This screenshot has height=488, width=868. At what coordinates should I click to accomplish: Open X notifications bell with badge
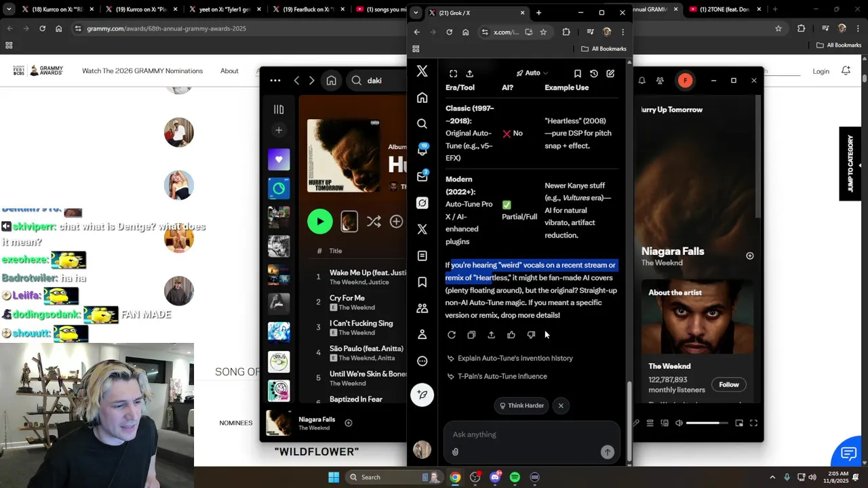[x=422, y=150]
